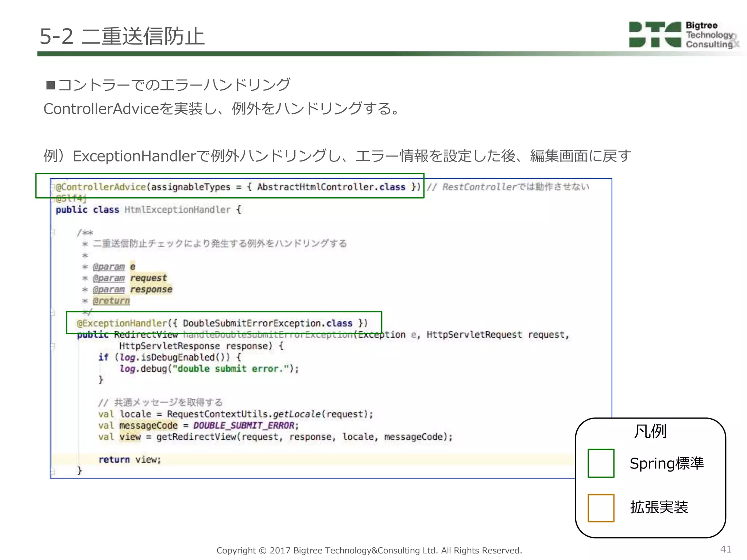Select the sentence about ControllerAdviceを実装し

(222, 108)
